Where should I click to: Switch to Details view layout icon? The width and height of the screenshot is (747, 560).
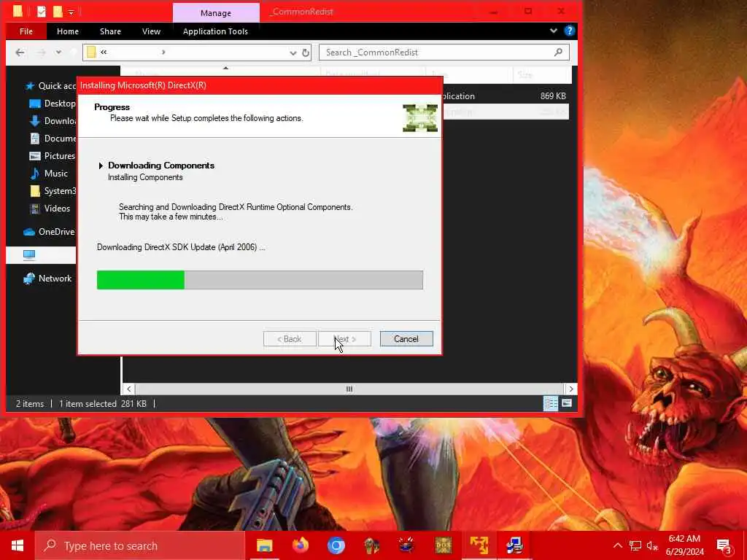point(551,403)
